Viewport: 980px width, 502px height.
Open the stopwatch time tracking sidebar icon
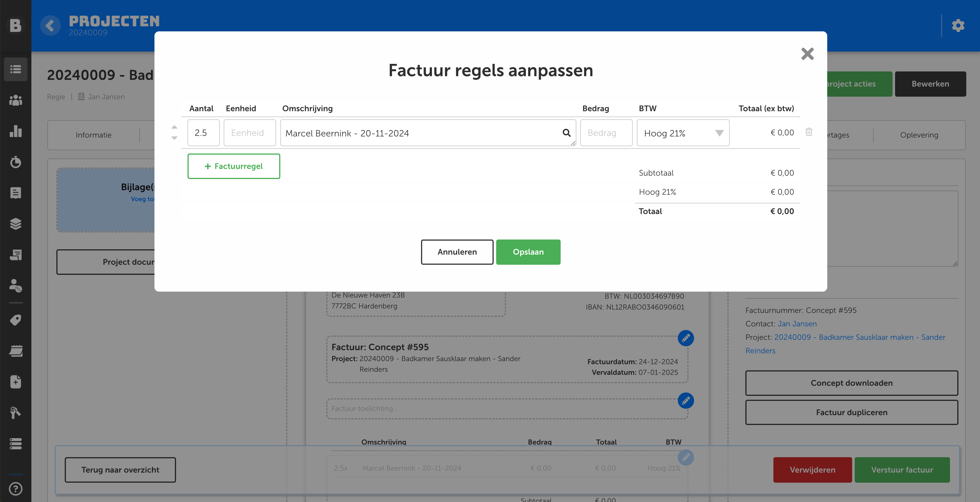[16, 162]
